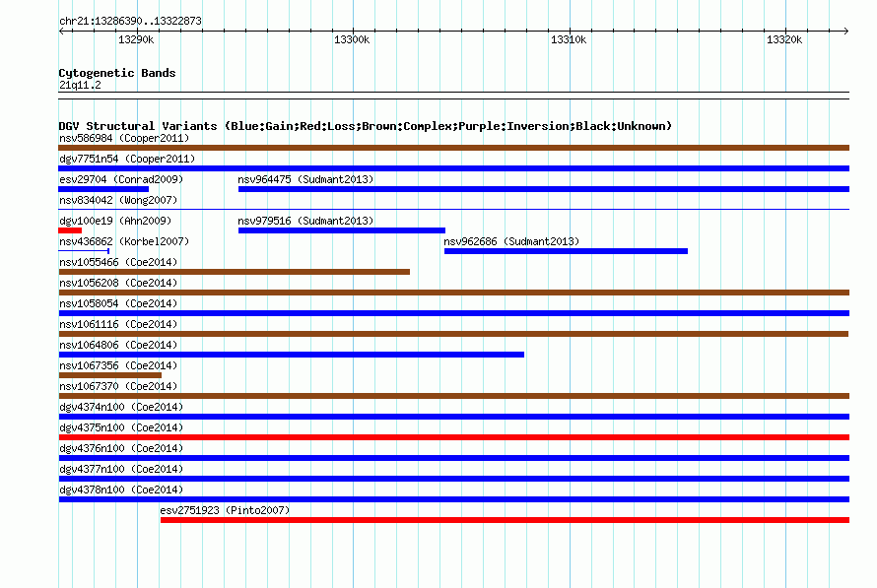Click the nsv1067356 (Coe2014) label
Image resolution: width=877 pixels, height=588 pixels.
118,365
